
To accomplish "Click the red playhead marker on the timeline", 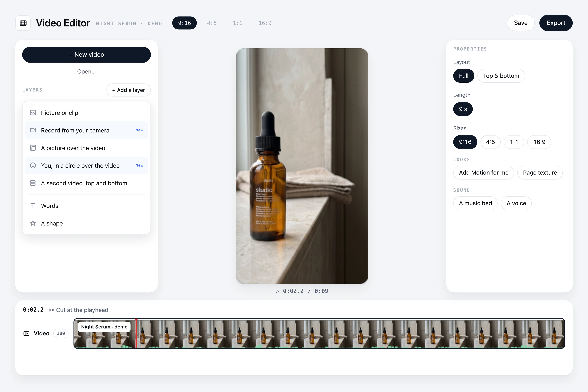I will pyautogui.click(x=136, y=334).
